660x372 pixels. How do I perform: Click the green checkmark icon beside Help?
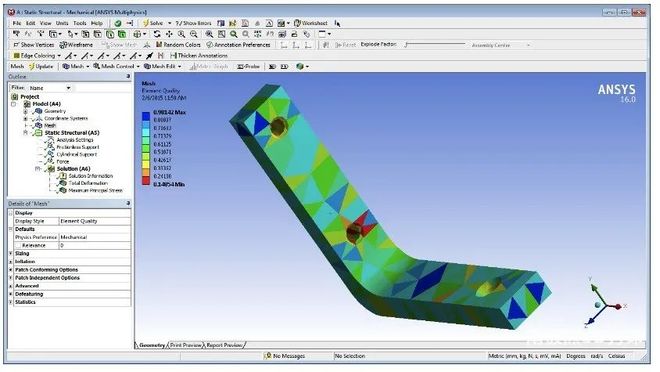118,23
